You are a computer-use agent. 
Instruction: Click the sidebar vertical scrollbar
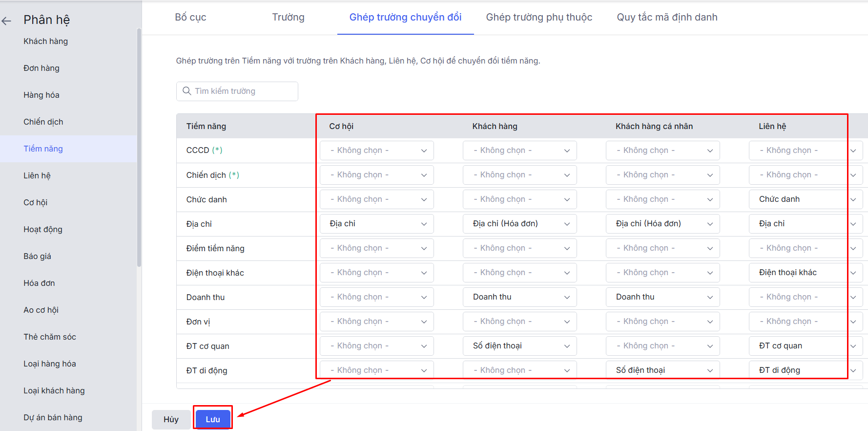click(139, 147)
